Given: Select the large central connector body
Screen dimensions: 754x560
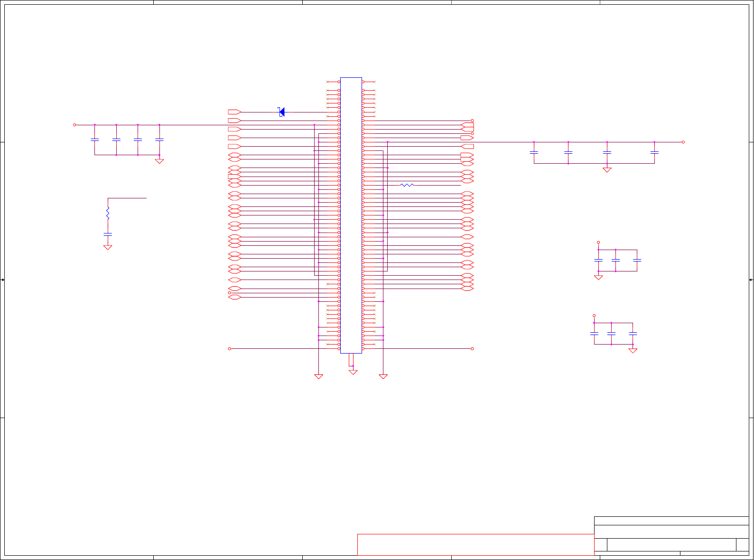Looking at the screenshot, I should tap(351, 215).
